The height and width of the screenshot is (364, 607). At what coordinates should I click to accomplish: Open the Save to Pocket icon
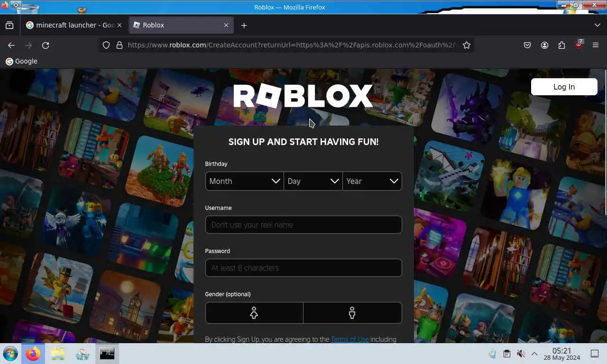[x=527, y=45]
